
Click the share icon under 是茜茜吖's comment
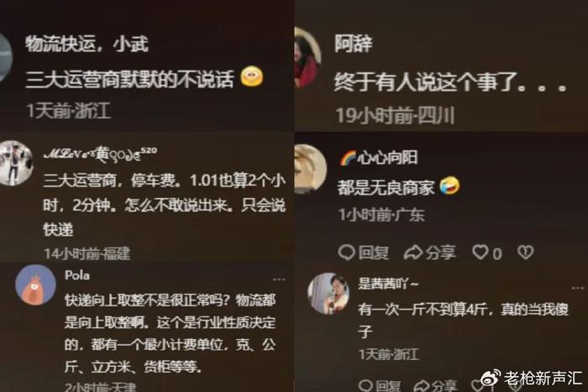[423, 385]
